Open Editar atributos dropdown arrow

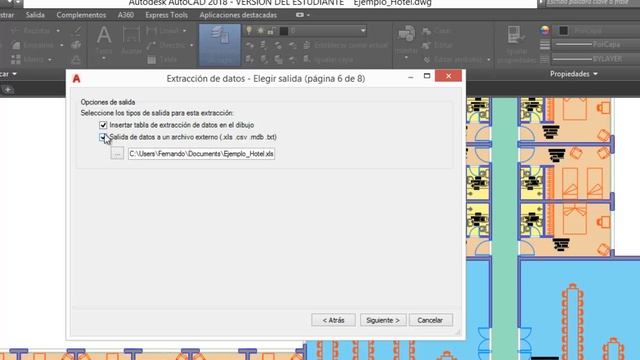pyautogui.click(x=489, y=60)
